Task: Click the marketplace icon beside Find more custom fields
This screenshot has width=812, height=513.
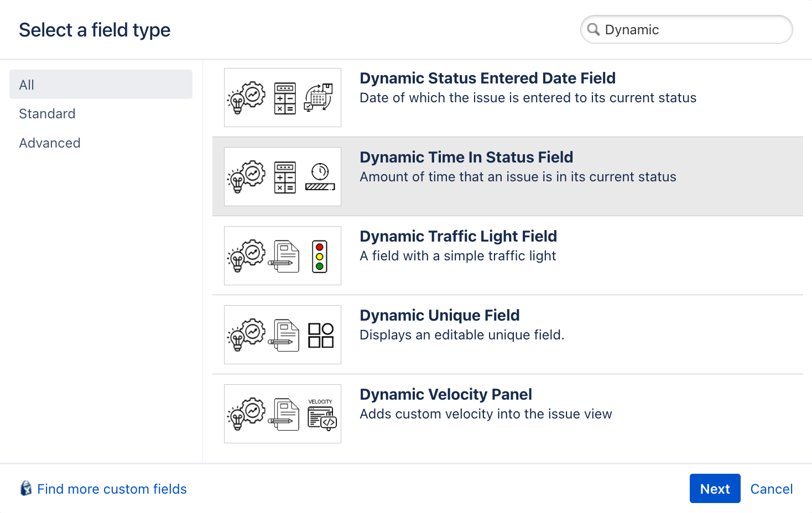Action: (x=26, y=489)
